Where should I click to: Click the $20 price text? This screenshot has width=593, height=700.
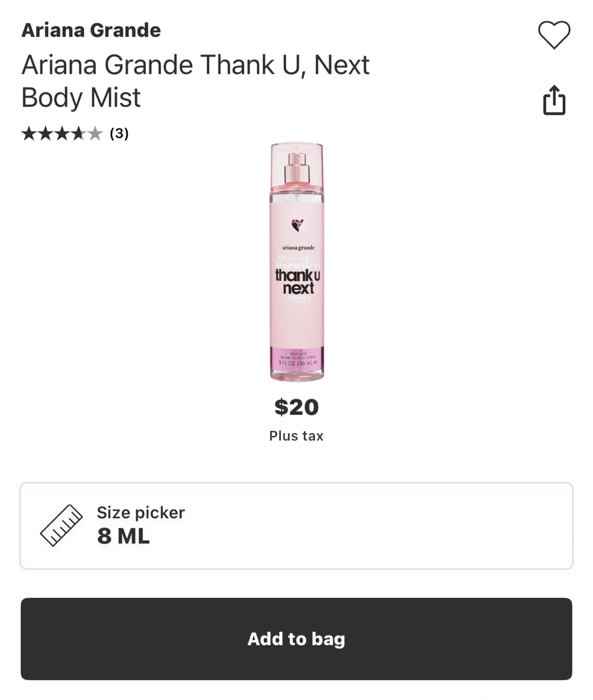click(x=296, y=407)
